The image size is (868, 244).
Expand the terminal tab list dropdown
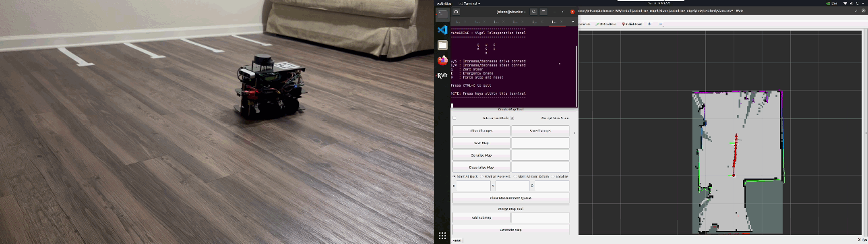point(573,22)
